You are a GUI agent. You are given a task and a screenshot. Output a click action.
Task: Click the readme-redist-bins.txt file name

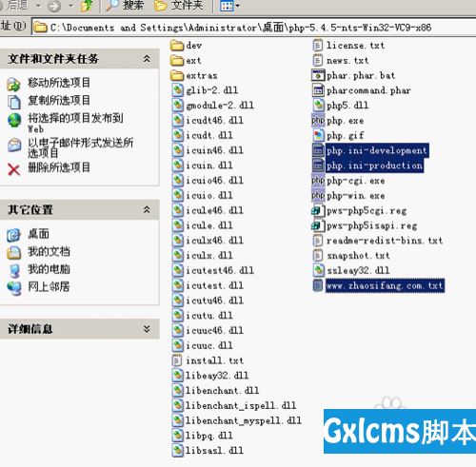coord(385,241)
